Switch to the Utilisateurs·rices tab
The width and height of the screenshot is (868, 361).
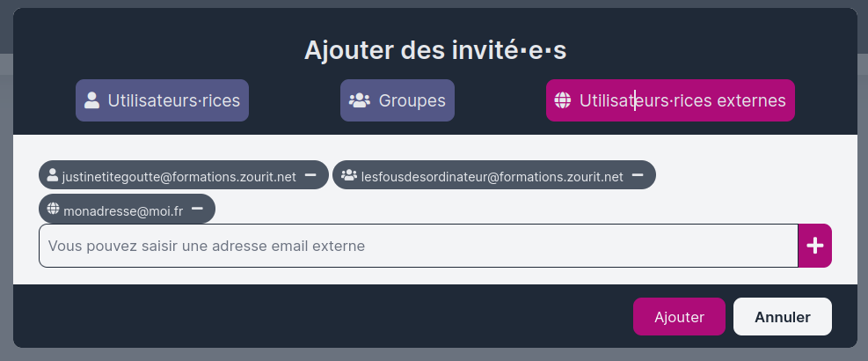[x=162, y=100]
